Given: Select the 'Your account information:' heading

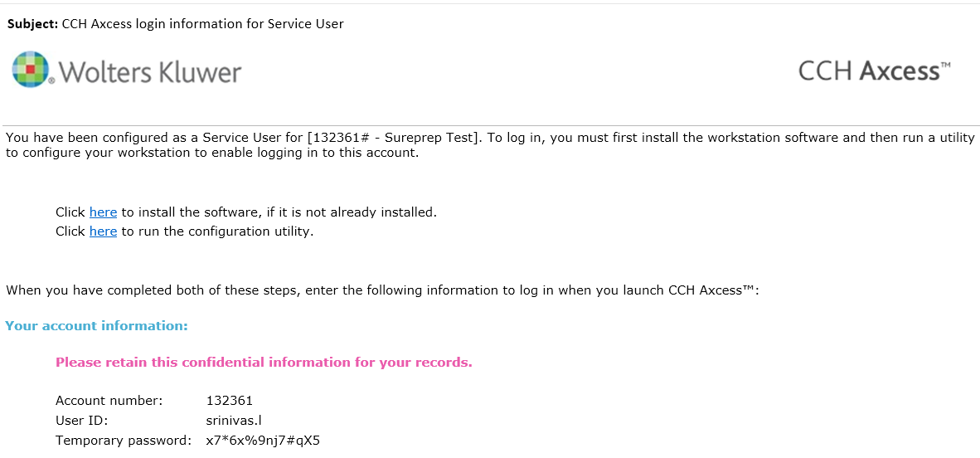Looking at the screenshot, I should point(97,326).
